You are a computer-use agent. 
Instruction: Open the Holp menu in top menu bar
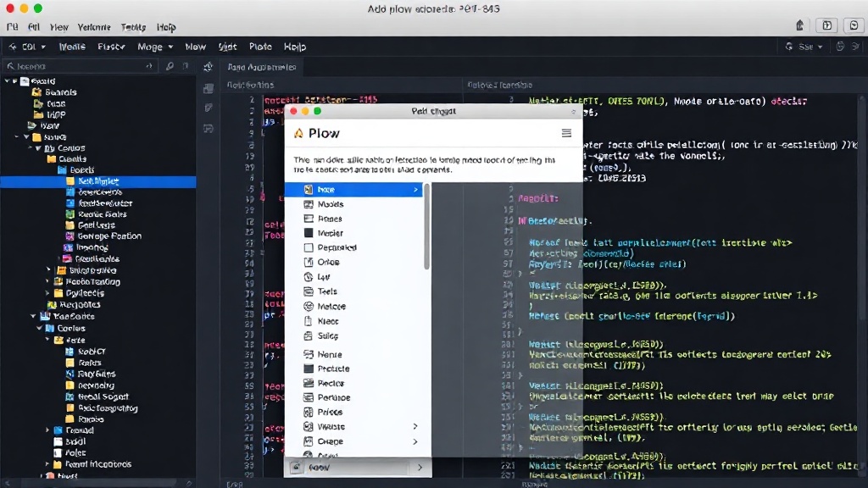pos(166,27)
